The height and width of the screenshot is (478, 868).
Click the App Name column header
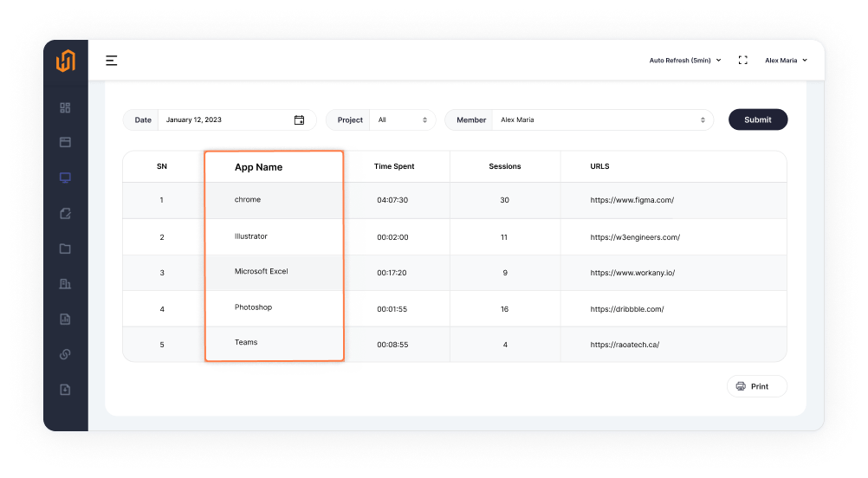[x=258, y=167]
